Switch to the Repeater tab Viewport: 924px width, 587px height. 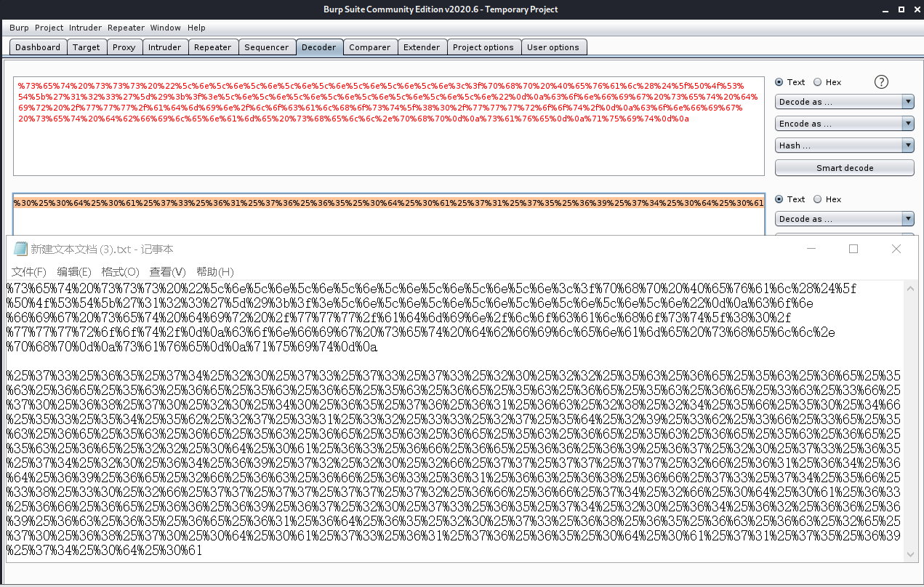coord(212,47)
